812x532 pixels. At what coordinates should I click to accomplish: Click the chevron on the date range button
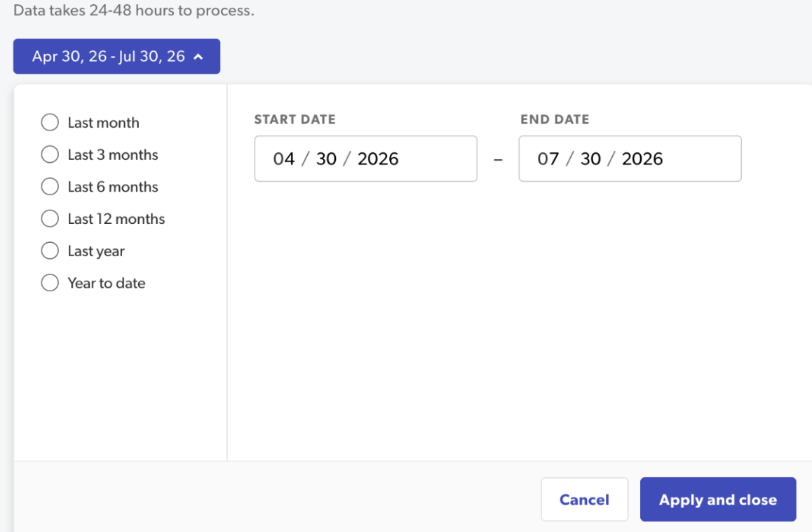coord(198,57)
